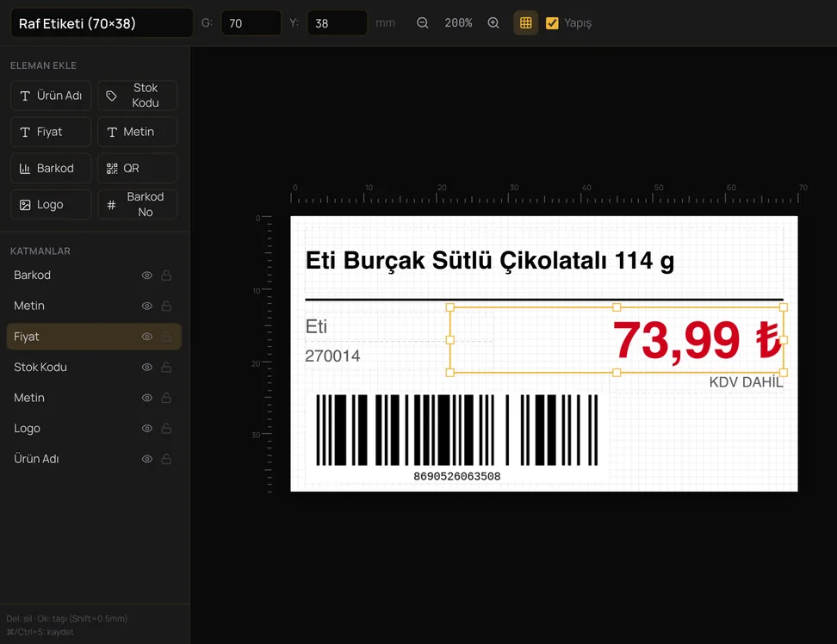Add a Stok Kodu element
The image size is (837, 644).
point(137,96)
